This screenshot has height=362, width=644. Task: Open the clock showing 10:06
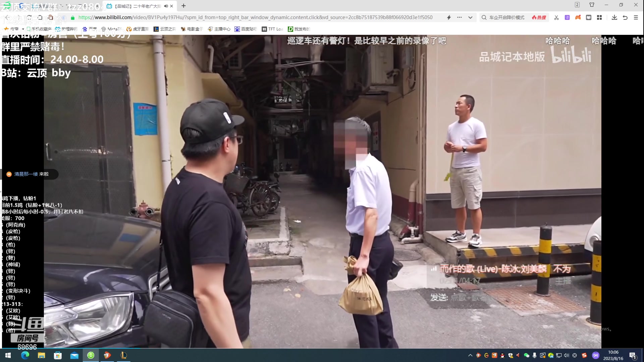click(x=613, y=355)
